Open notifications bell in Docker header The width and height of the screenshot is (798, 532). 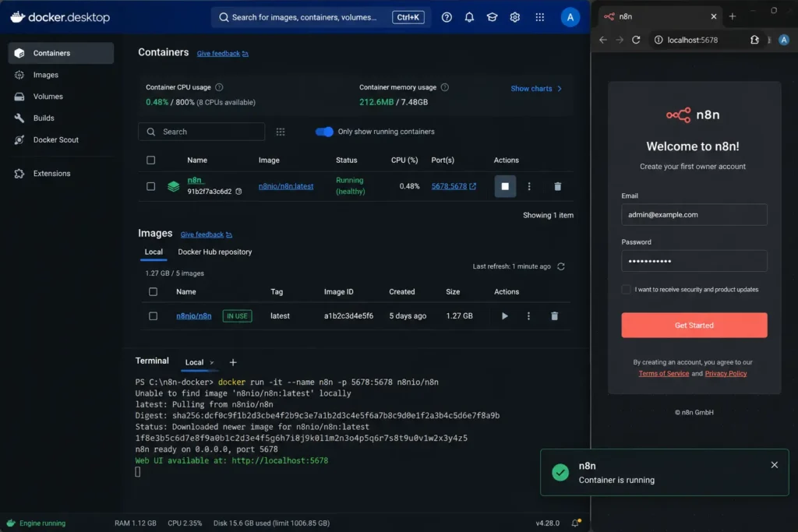point(469,17)
